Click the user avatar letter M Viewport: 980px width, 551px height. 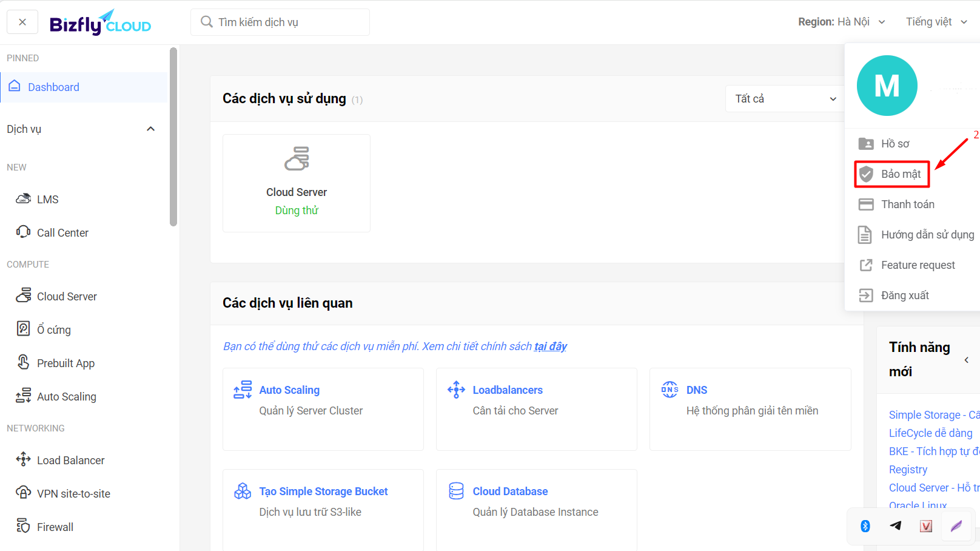pyautogui.click(x=887, y=86)
